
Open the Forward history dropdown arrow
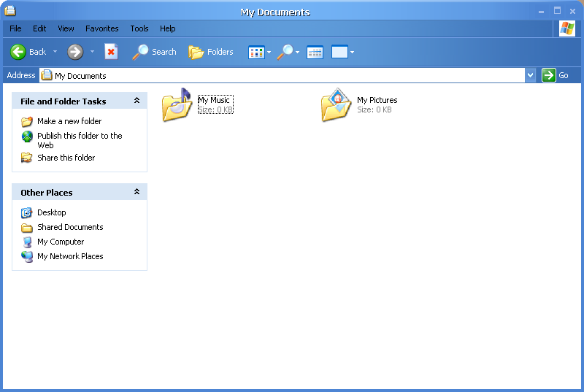[x=92, y=52]
